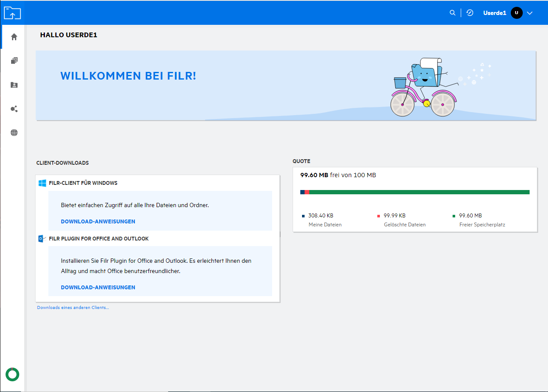Click 'Downloads eines anderen Clients...' link
The height and width of the screenshot is (392, 548).
pos(73,308)
